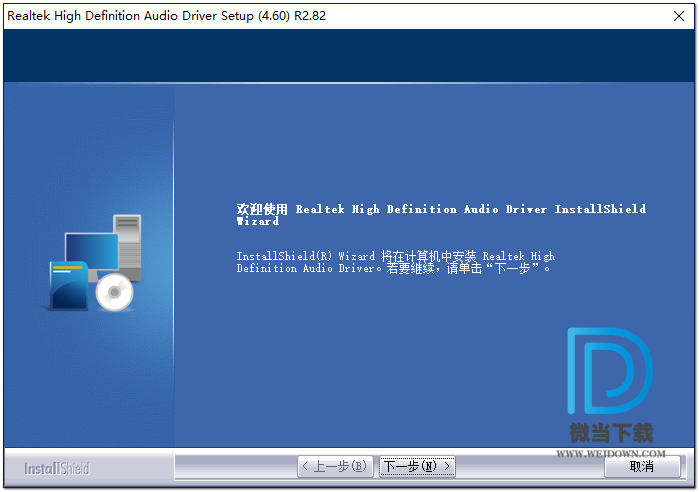The image size is (699, 492).
Task: Close the Realtek Audio Driver Setup window
Action: coord(679,16)
